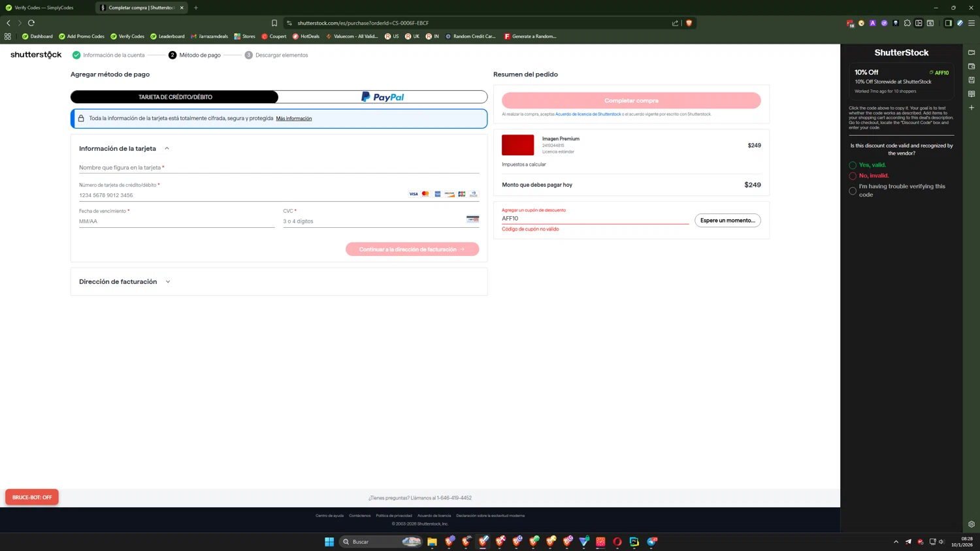Open the Dashboard bookmark
The height and width of the screenshot is (551, 980).
tap(37, 37)
